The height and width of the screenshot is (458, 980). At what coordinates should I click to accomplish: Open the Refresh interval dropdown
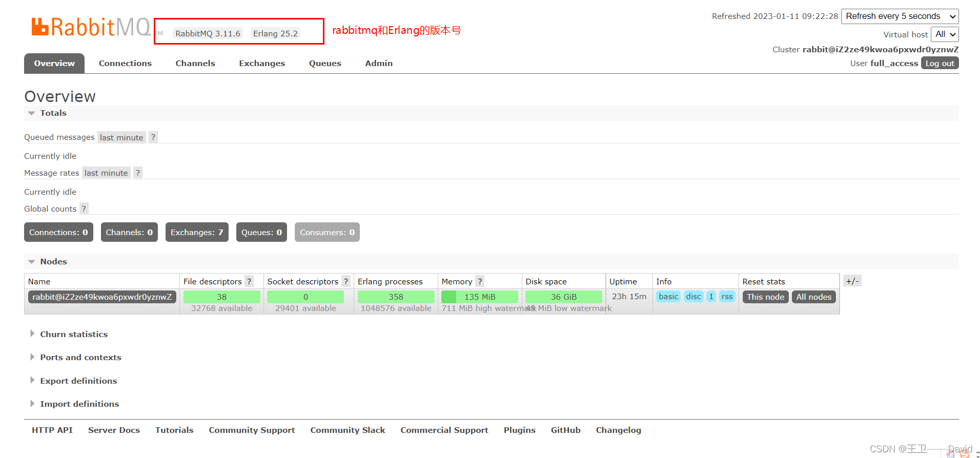click(x=900, y=16)
